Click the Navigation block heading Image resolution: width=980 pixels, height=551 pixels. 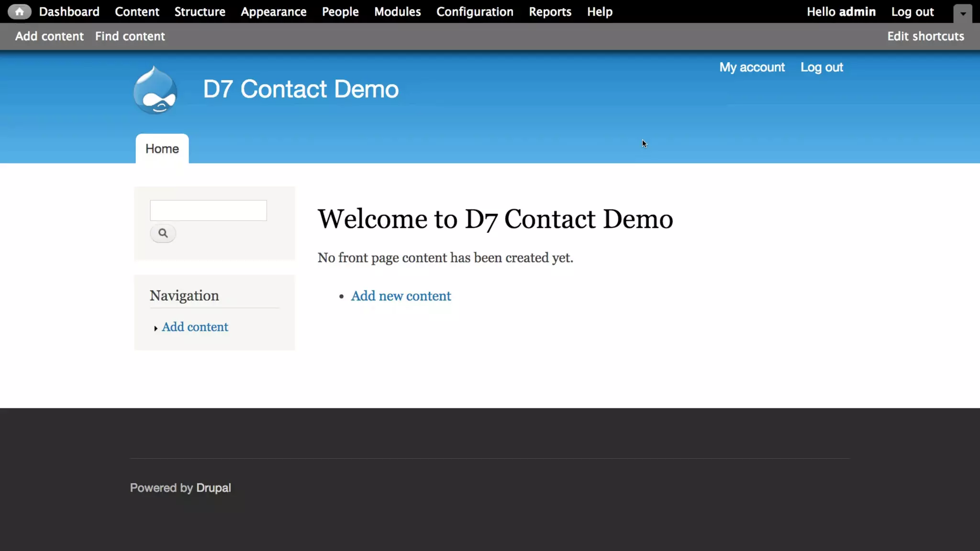[184, 296]
